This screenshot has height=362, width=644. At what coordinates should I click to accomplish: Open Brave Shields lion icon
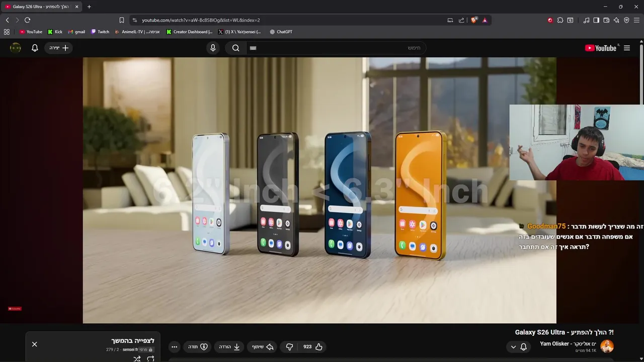474,20
